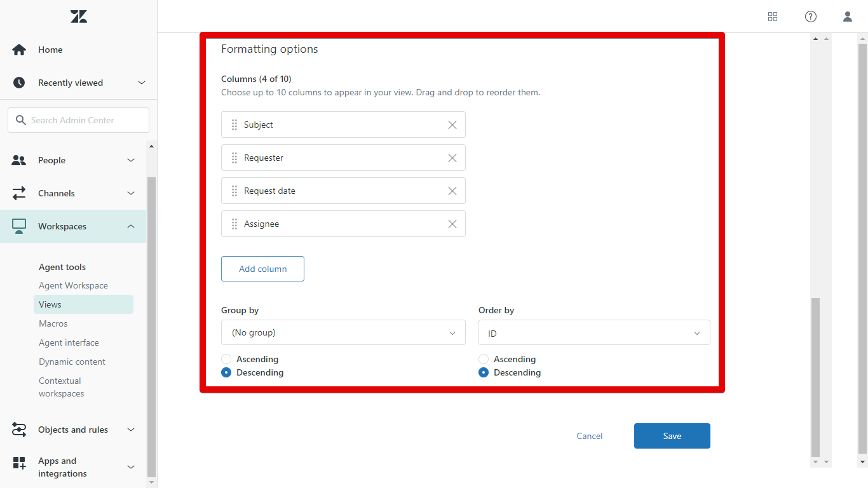Viewport: 868px width, 488px height.
Task: Click the Formatting options heading
Action: pos(269,49)
